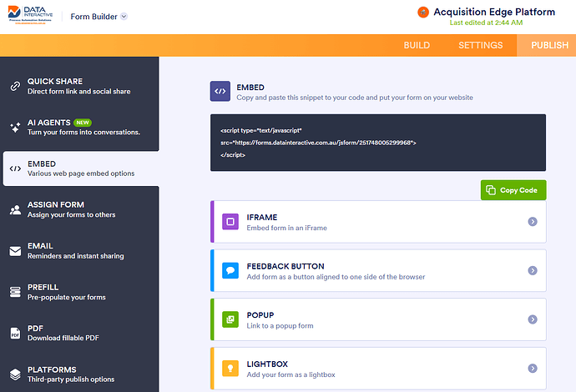Click the script src URL line

pos(318,143)
